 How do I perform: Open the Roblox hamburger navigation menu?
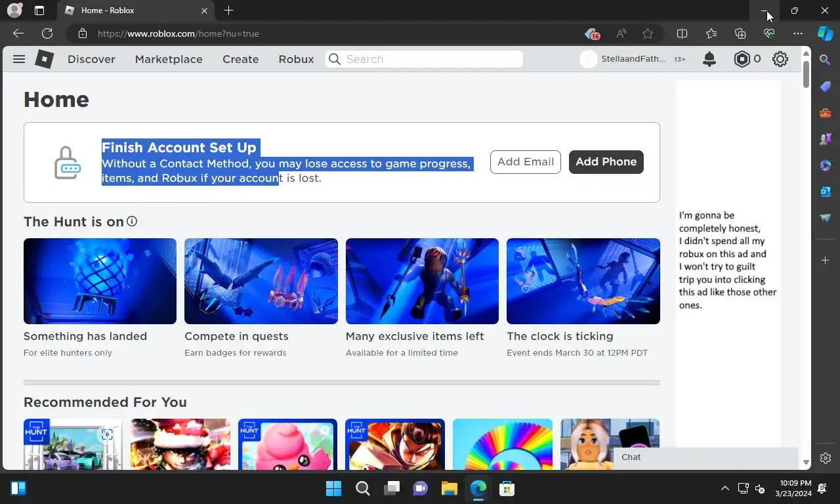coord(19,59)
